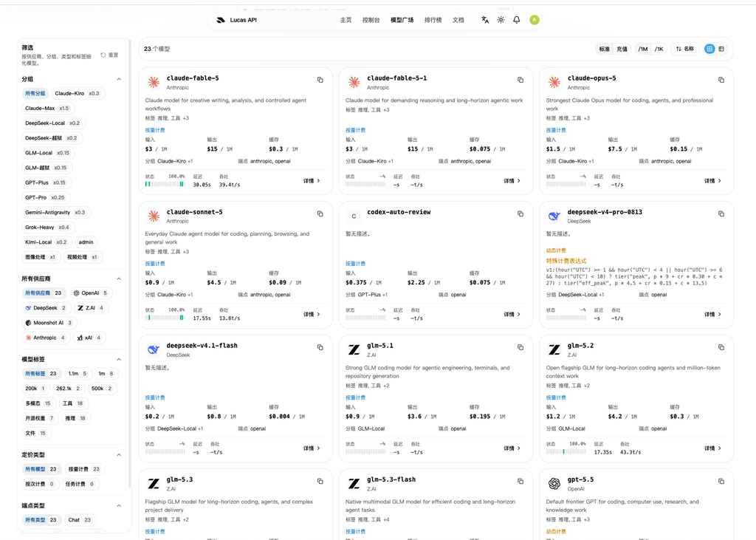
Task: Click the DeepSeek whale logo on deepseek-v4.1-flash
Action: (154, 350)
